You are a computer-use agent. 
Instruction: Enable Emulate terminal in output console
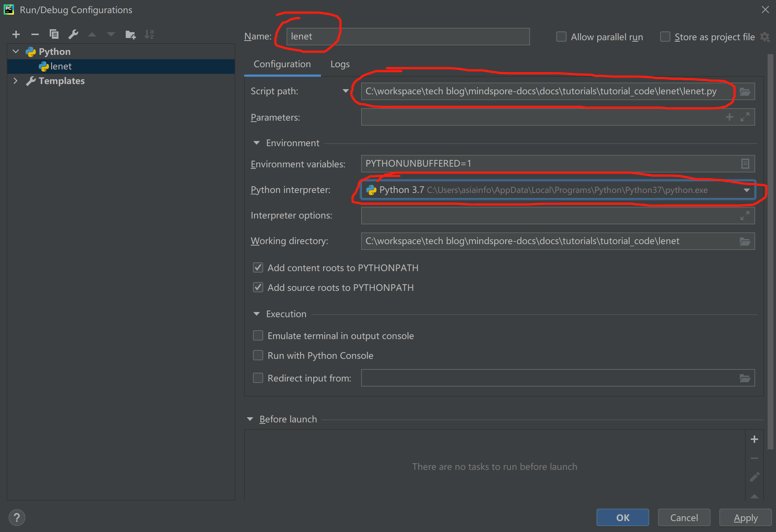click(258, 336)
